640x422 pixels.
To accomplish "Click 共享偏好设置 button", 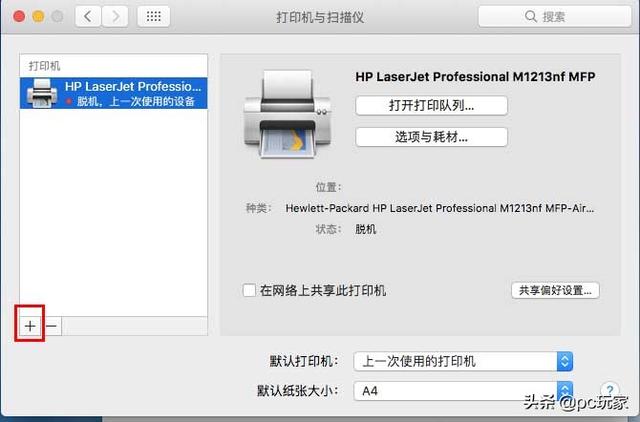I will [x=555, y=290].
